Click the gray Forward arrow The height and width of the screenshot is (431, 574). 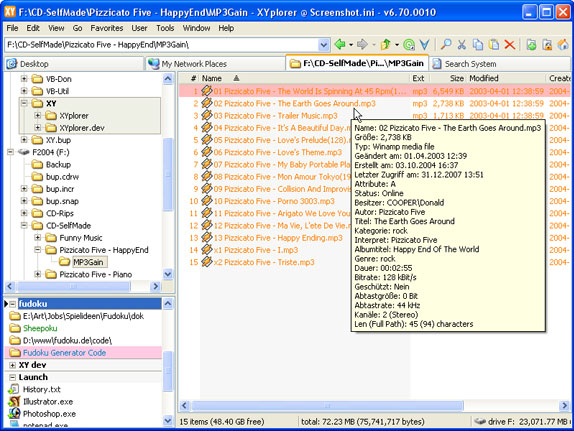click(x=362, y=45)
